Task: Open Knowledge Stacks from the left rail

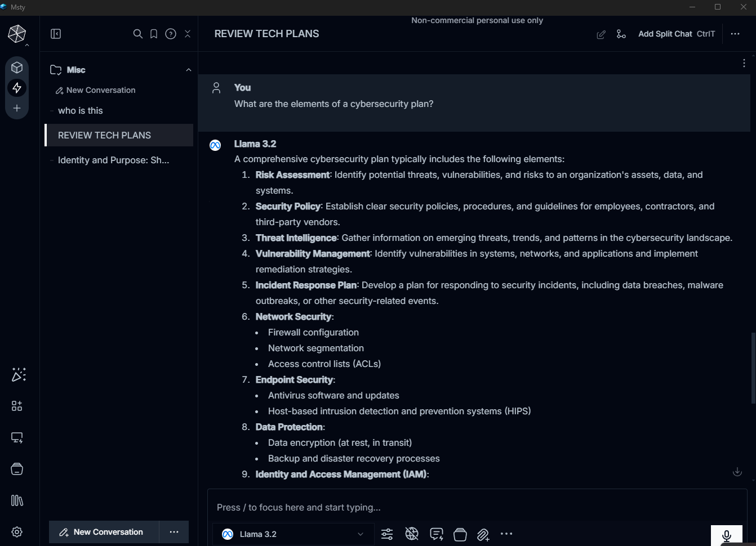Action: [x=17, y=469]
